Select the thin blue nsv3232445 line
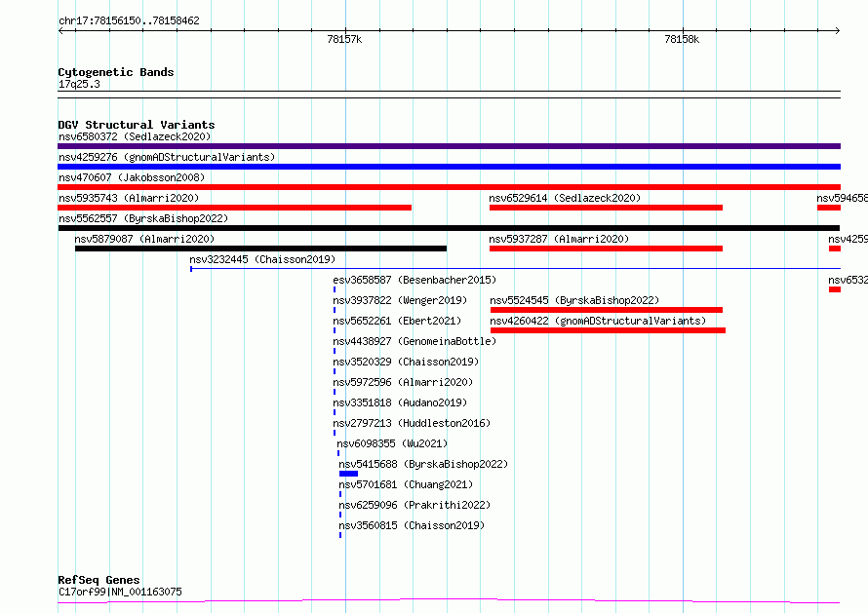This screenshot has height=613, width=868. point(515,269)
